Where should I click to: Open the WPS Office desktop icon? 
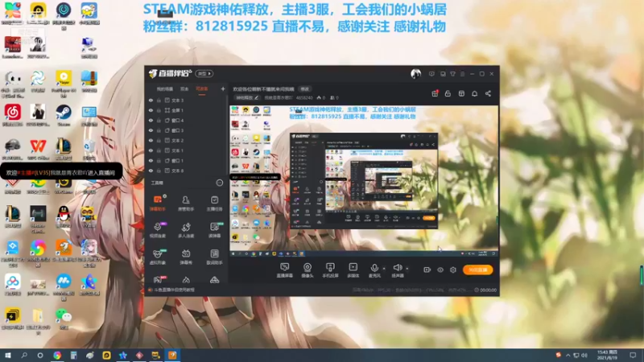pos(38,149)
